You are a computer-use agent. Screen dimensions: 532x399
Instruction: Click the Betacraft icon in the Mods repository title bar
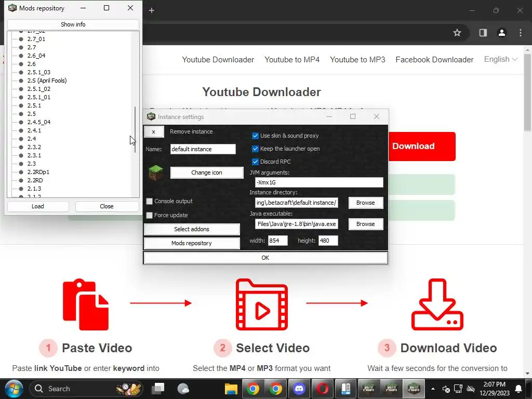pyautogui.click(x=12, y=8)
